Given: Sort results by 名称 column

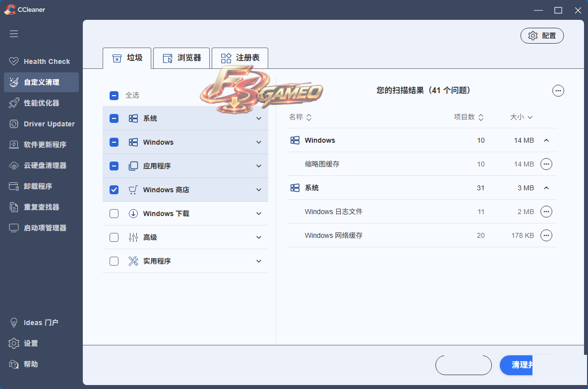Looking at the screenshot, I should click(x=300, y=117).
